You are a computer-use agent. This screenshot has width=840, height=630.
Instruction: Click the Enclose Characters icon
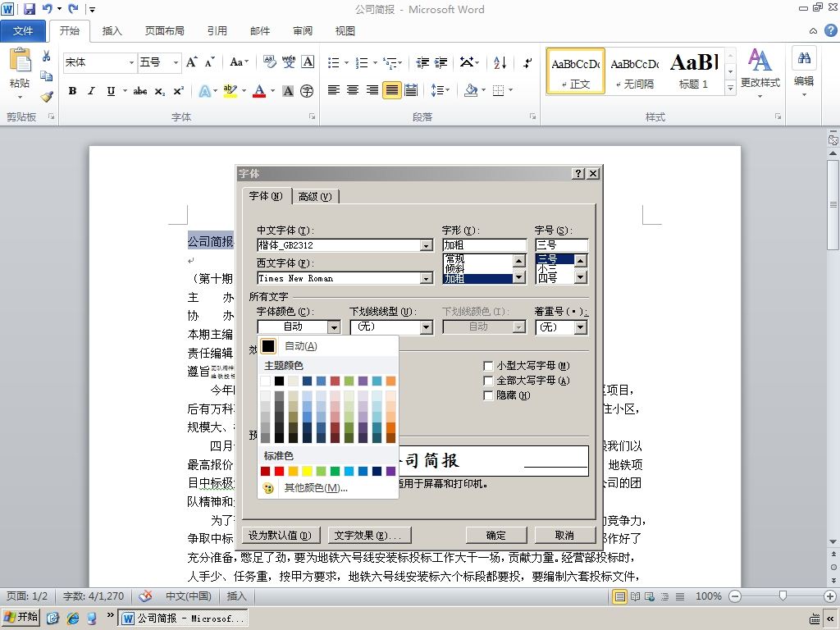307,91
